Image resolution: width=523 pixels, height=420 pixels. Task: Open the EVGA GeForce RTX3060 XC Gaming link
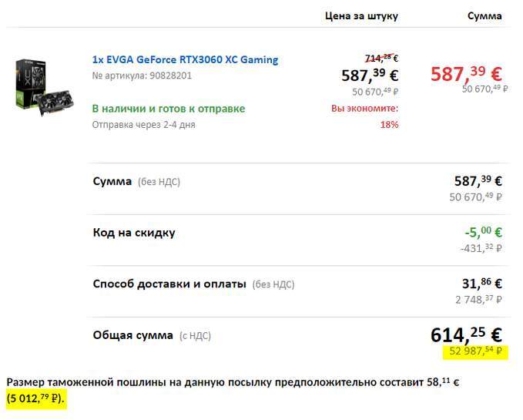[x=185, y=59]
